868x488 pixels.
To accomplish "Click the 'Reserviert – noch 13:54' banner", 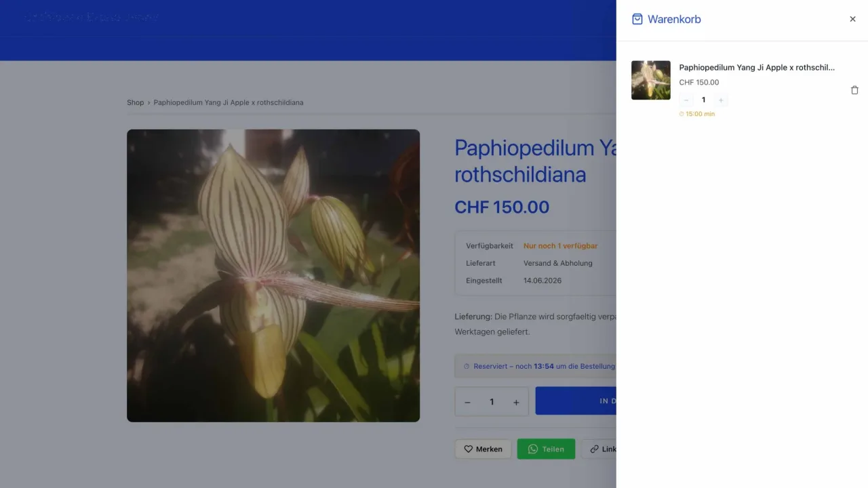I will (x=535, y=366).
